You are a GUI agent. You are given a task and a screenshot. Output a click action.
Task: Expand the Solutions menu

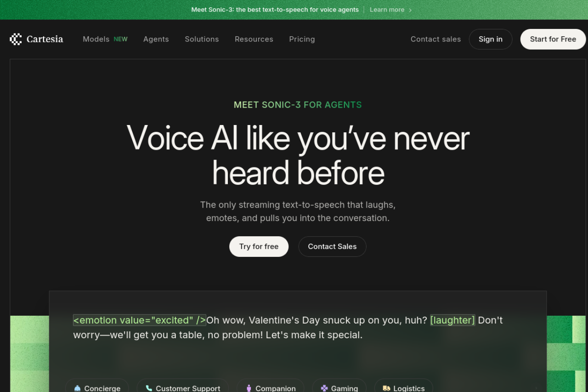(202, 39)
